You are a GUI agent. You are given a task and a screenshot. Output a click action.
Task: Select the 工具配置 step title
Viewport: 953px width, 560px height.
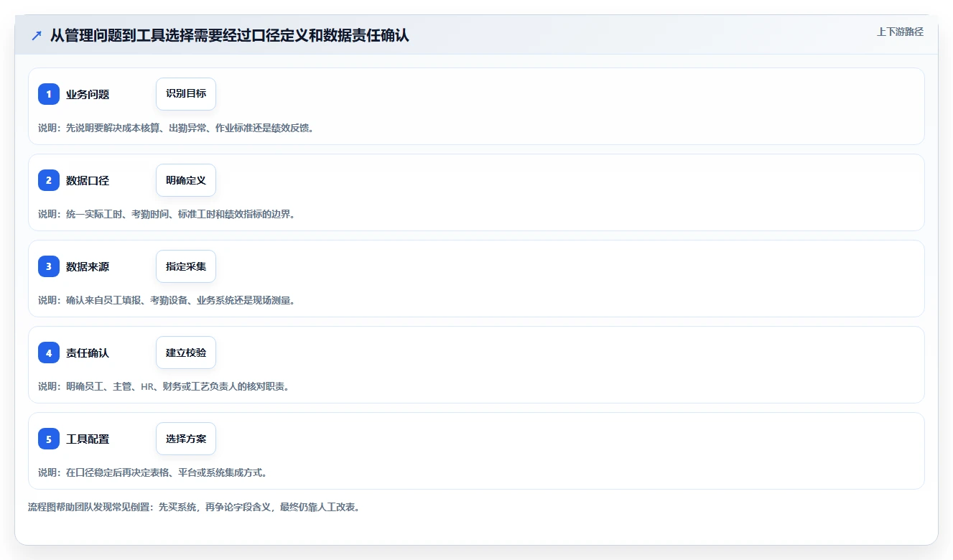[88, 439]
